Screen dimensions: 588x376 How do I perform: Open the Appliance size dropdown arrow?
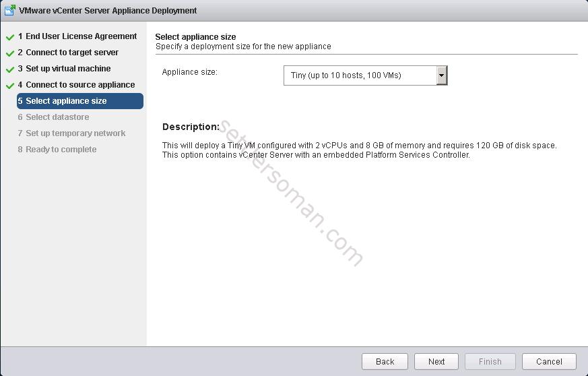click(442, 75)
